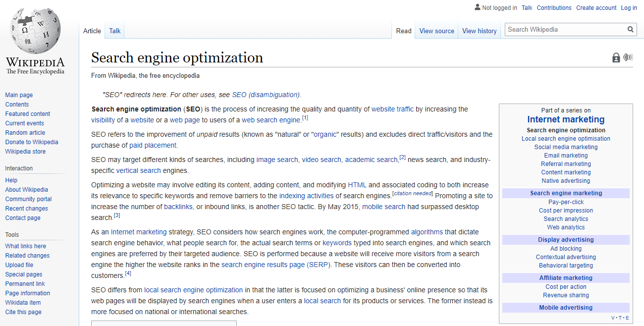Open the navbox view link 'v'

pos(613,317)
